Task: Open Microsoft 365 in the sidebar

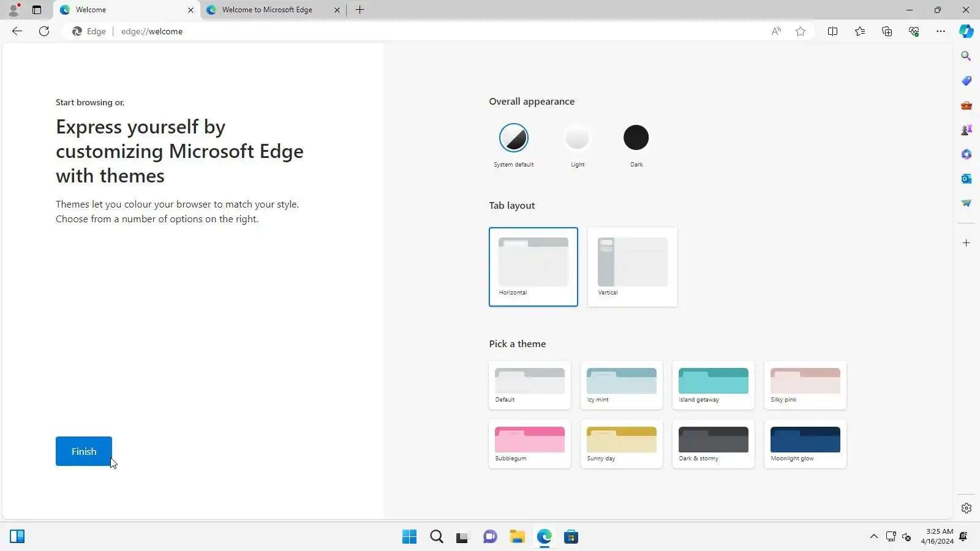Action: tap(967, 154)
